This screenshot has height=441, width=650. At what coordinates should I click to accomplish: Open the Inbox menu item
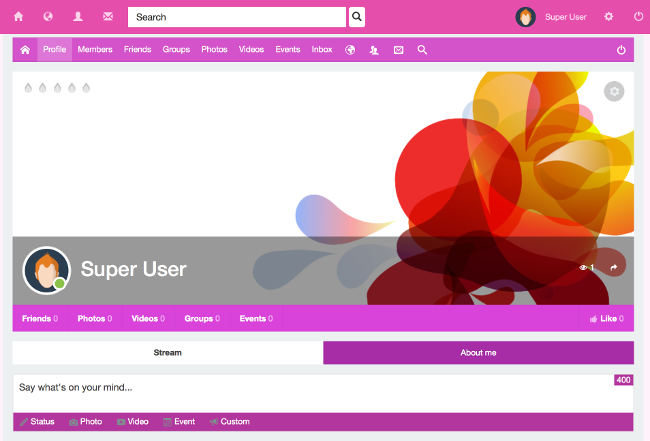click(x=322, y=49)
